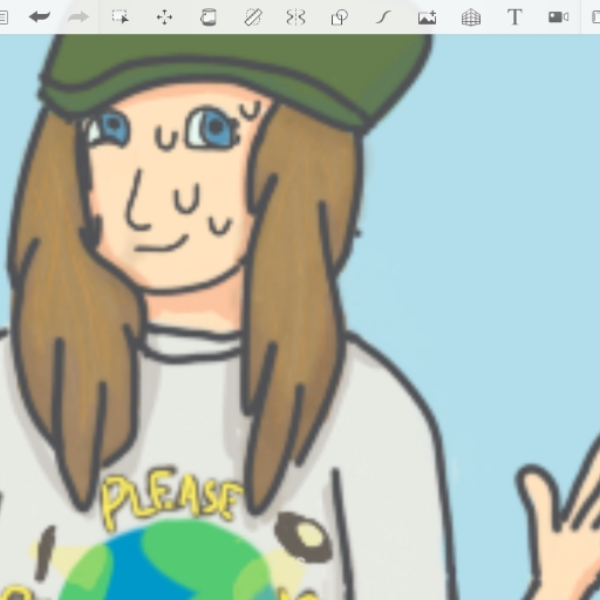
Task: Click the Redo arrow
Action: click(x=78, y=17)
